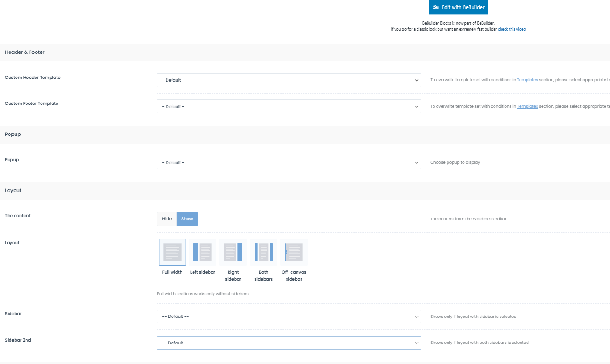Click the 'Full width' caption text
The image size is (610, 364).
pos(172,272)
